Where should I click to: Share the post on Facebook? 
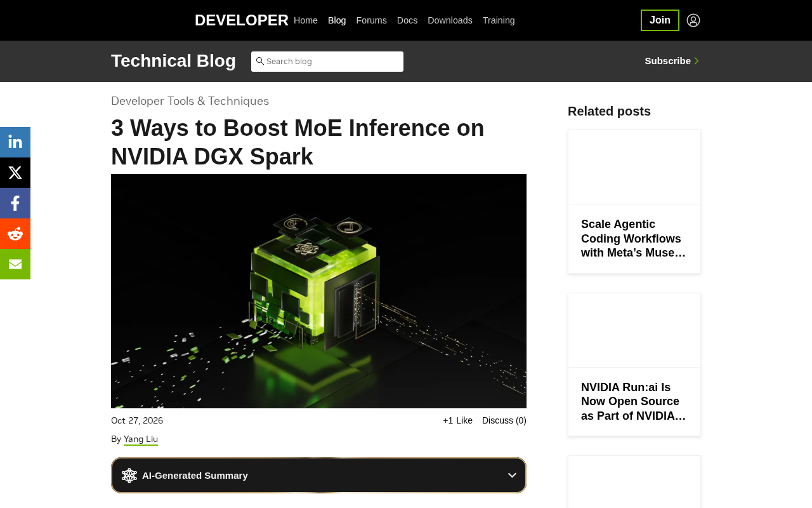15,203
